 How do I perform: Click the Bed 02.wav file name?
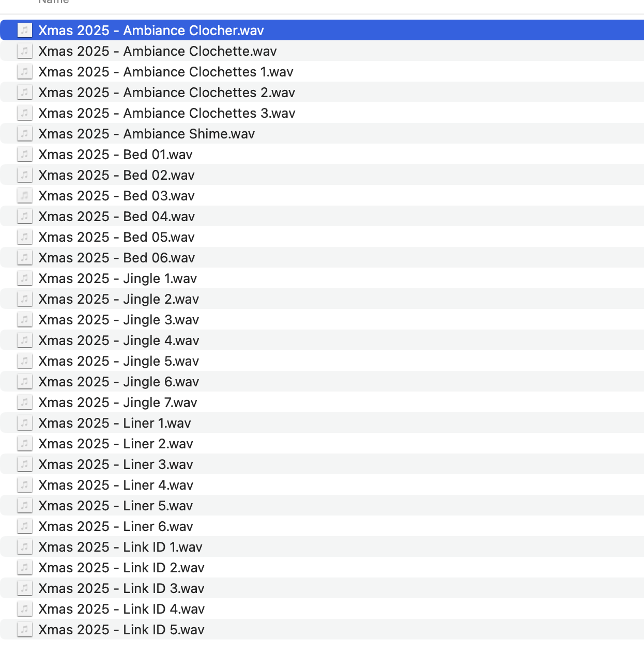[x=116, y=175]
